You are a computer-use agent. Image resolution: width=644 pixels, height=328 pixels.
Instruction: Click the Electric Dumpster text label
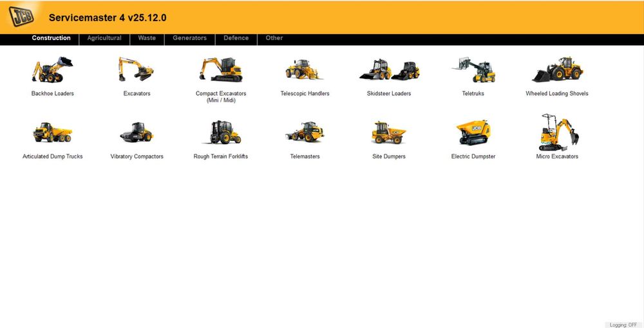point(473,156)
